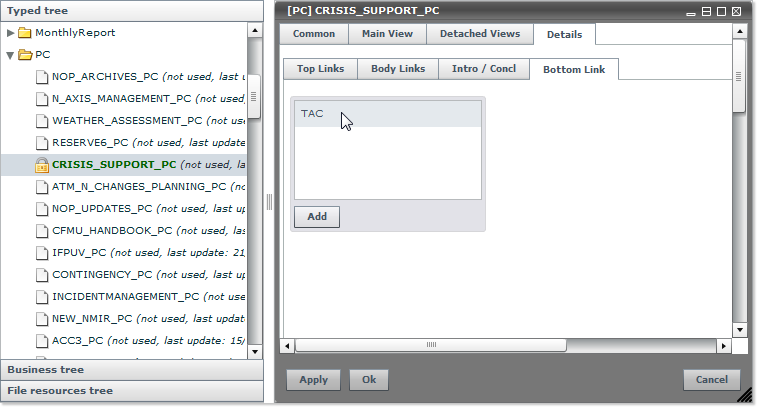Click the Cancel button

point(712,380)
